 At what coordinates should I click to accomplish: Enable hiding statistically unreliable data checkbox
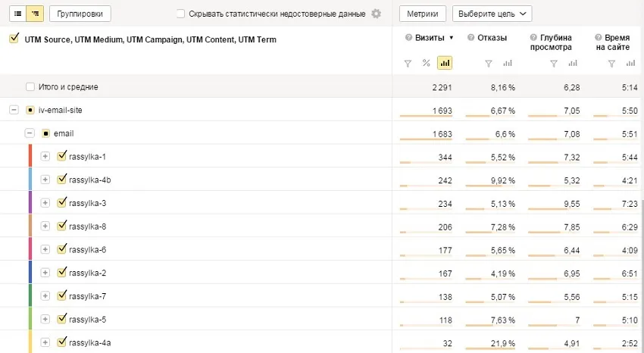tap(180, 14)
